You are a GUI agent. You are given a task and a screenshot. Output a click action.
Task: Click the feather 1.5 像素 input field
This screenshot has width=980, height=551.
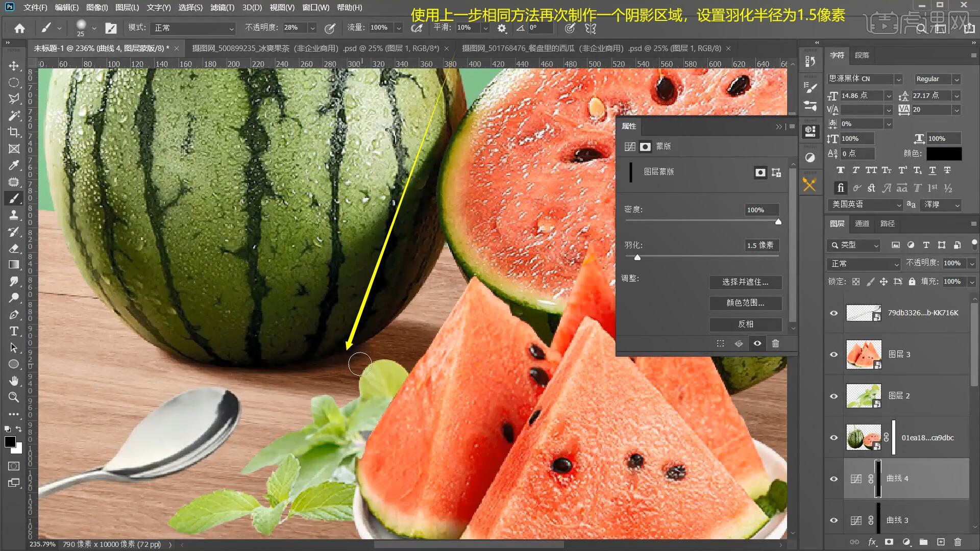pyautogui.click(x=761, y=245)
